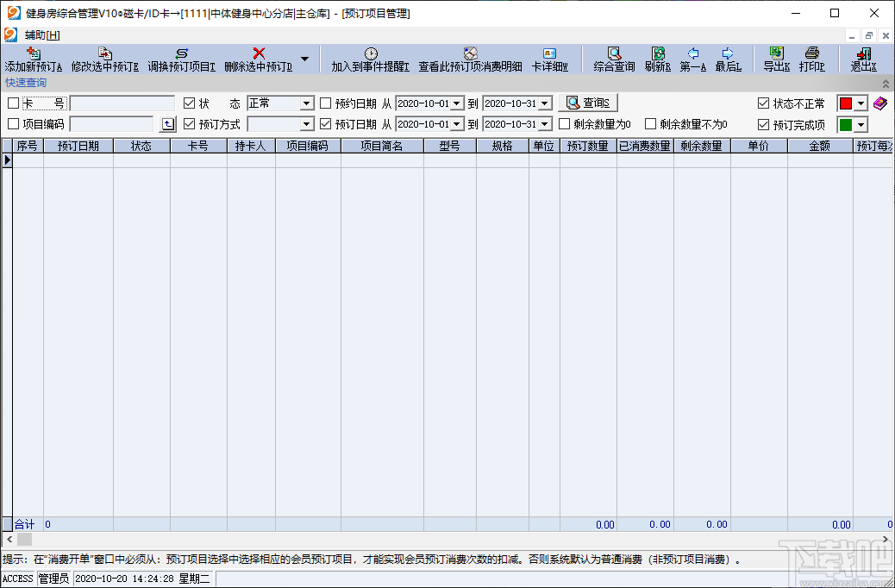Click the 合计 totals row label
Screen dimensions: 895x588
coord(24,524)
